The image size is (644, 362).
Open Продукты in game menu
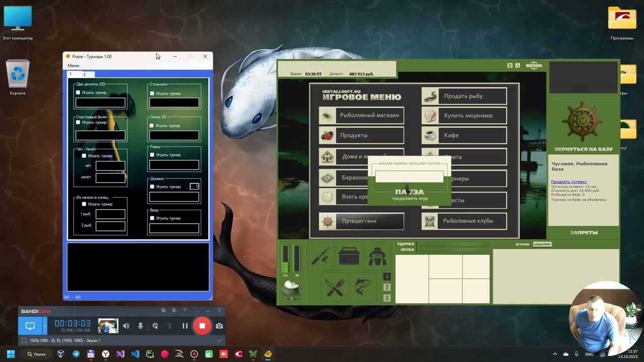tap(361, 135)
